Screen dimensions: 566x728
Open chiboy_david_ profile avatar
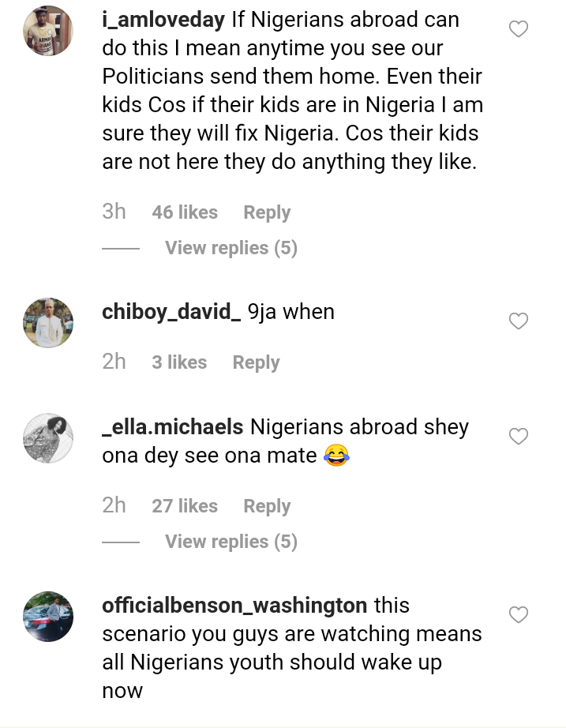[x=48, y=322]
